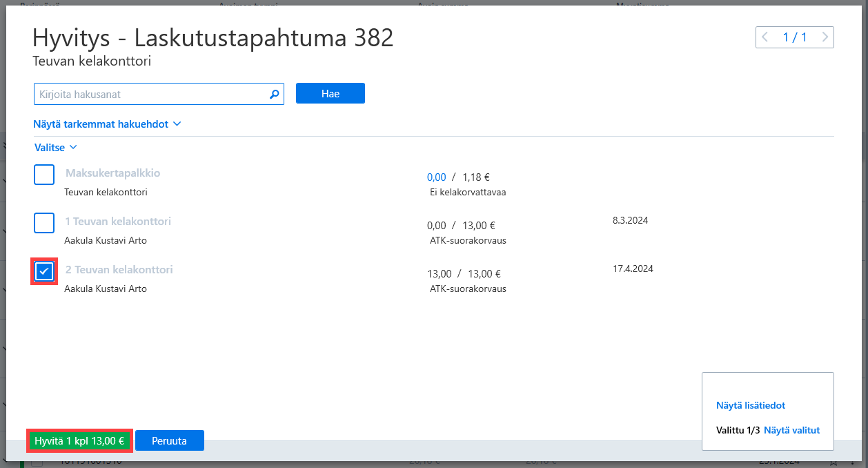Cancel with the Peruuta button
This screenshot has height=468, width=868.
coord(170,440)
